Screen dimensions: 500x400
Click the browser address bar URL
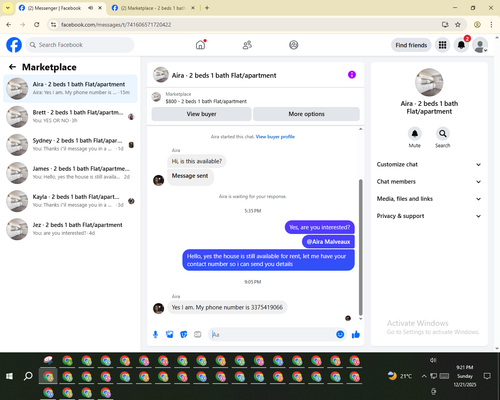(116, 25)
